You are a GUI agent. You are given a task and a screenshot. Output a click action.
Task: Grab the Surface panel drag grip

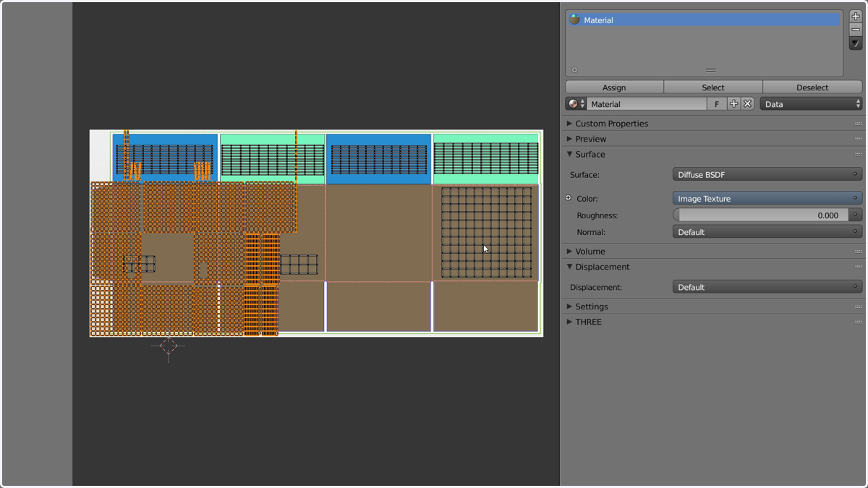click(x=858, y=154)
